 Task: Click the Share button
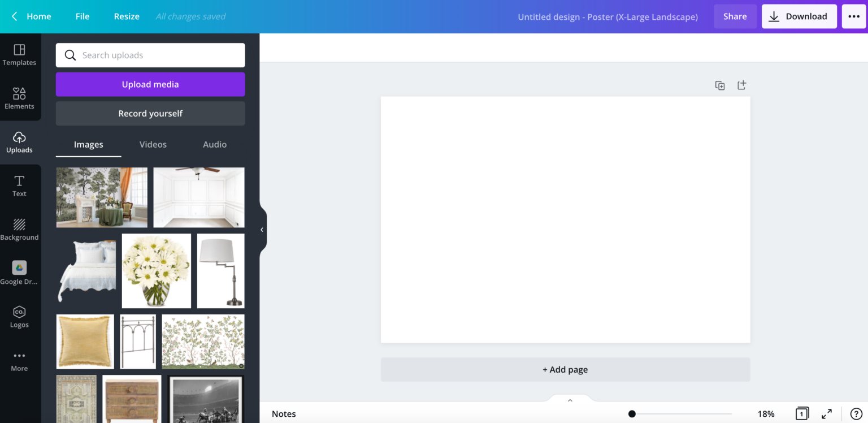tap(735, 16)
